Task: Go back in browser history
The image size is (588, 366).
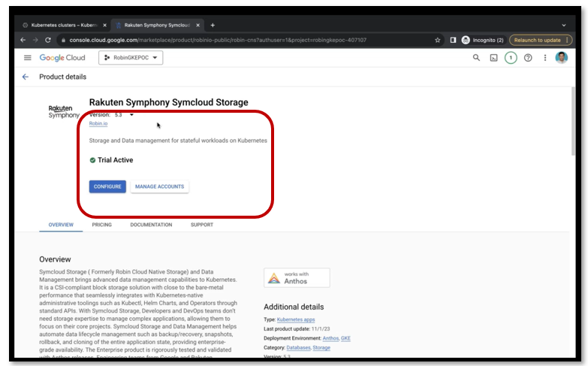Action: (x=23, y=40)
